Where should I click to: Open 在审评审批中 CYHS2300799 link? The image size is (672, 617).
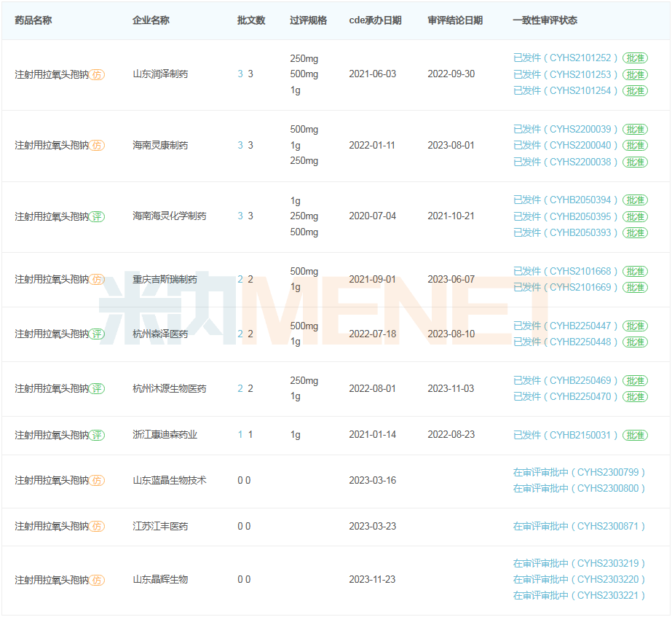pos(579,472)
